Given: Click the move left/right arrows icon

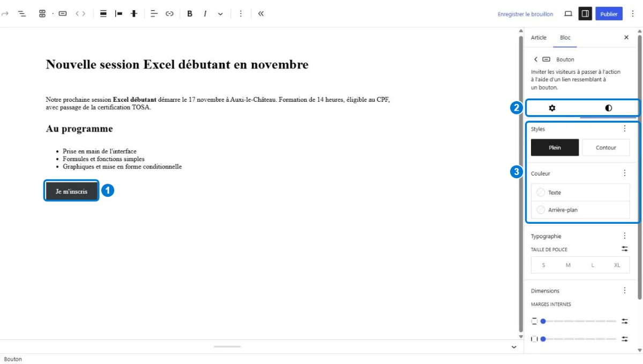Looking at the screenshot, I should point(80,14).
